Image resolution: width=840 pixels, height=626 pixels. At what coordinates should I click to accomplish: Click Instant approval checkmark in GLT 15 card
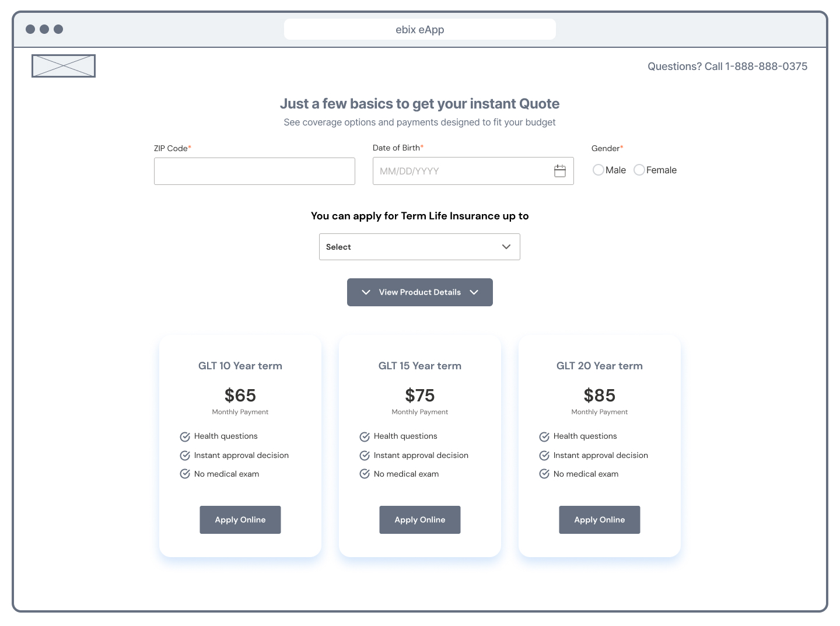click(x=365, y=456)
